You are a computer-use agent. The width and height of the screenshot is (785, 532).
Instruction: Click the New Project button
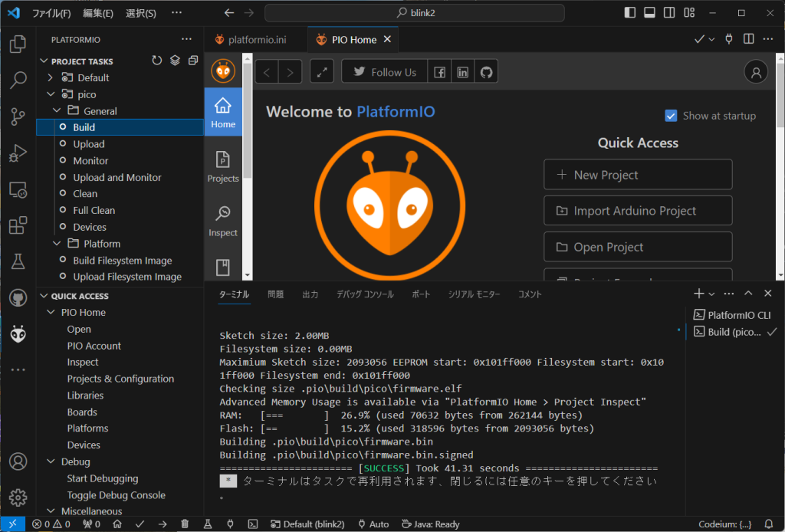[638, 175]
